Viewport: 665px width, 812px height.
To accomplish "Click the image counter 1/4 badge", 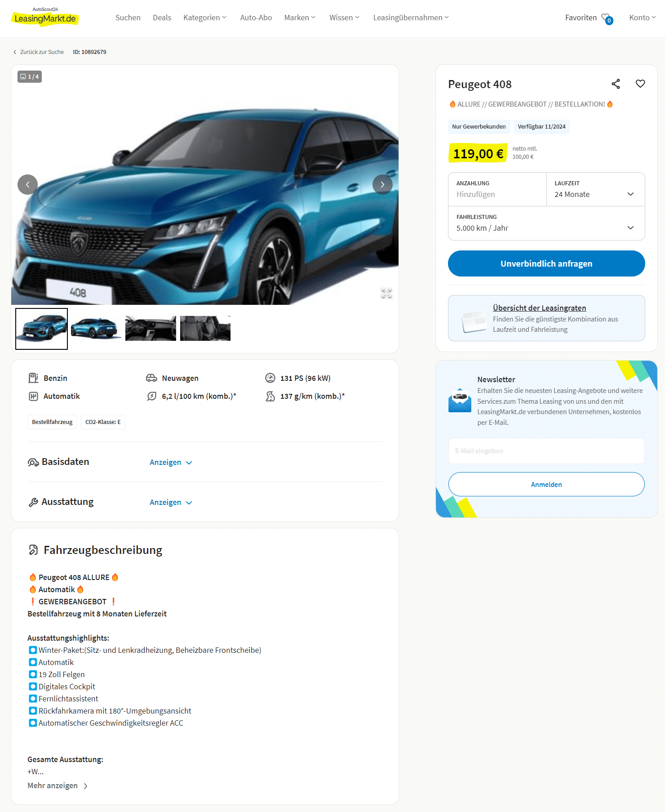I will coord(30,76).
